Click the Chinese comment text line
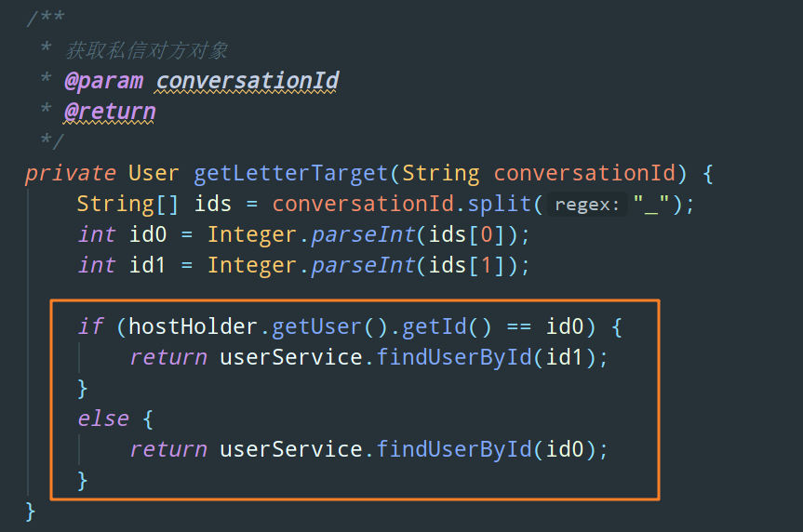 click(146, 50)
